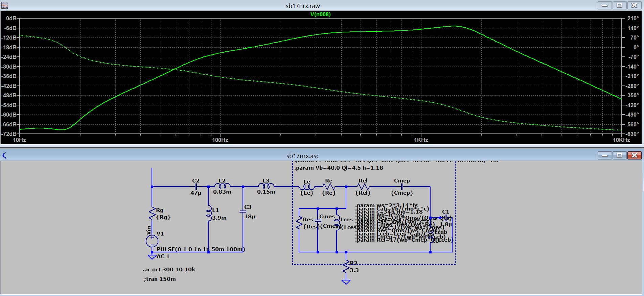
Task: Maximize the sb17nrx.asc schematic window
Action: tap(619, 155)
